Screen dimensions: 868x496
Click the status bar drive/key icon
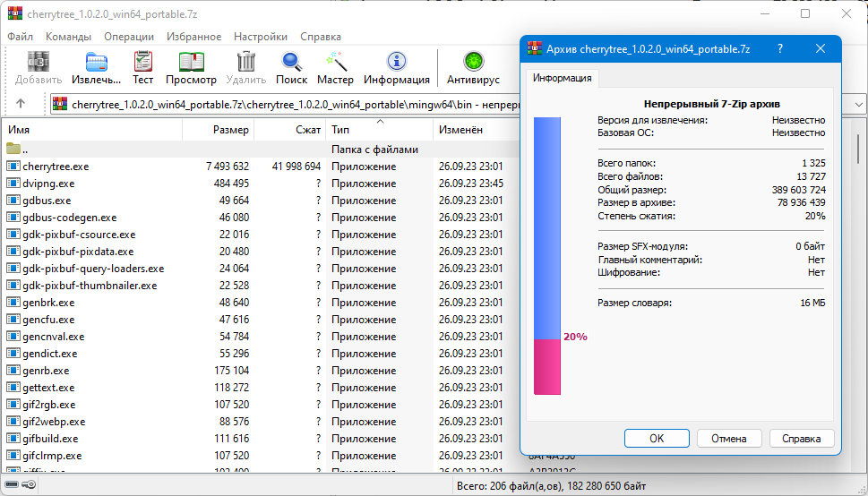pos(21,485)
